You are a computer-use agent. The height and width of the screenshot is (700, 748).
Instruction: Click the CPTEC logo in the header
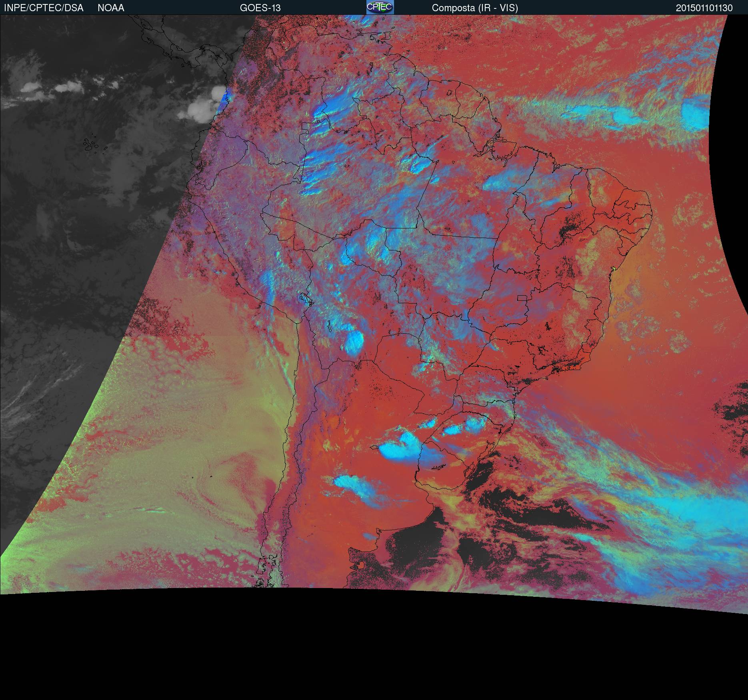click(x=380, y=7)
